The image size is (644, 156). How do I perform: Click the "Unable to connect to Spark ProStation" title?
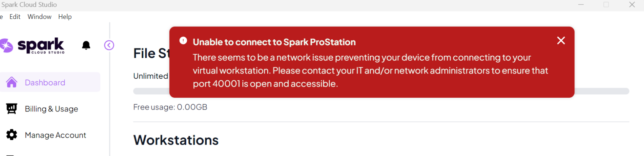(274, 42)
